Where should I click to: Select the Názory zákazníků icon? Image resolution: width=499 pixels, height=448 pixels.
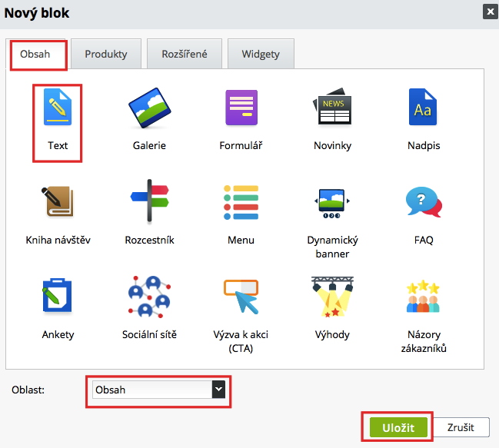(424, 297)
